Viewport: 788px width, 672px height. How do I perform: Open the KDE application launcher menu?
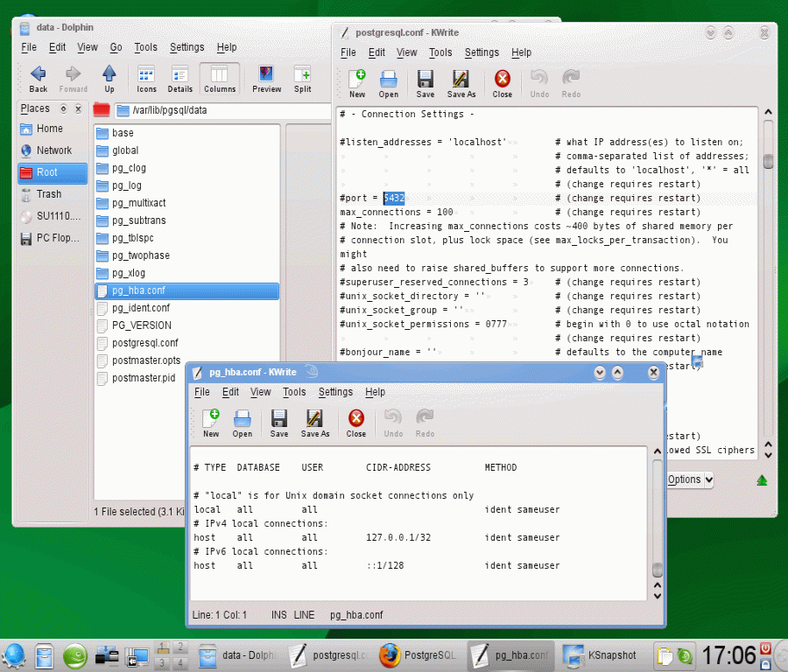click(x=15, y=654)
